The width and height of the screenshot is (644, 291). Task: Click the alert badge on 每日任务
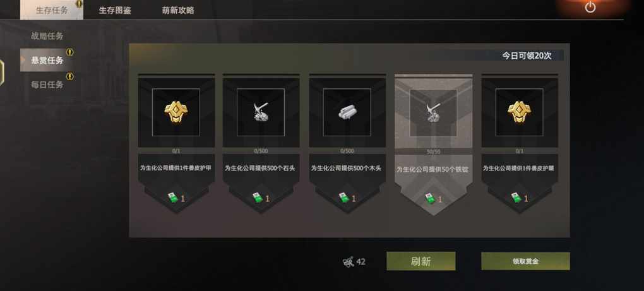70,76
